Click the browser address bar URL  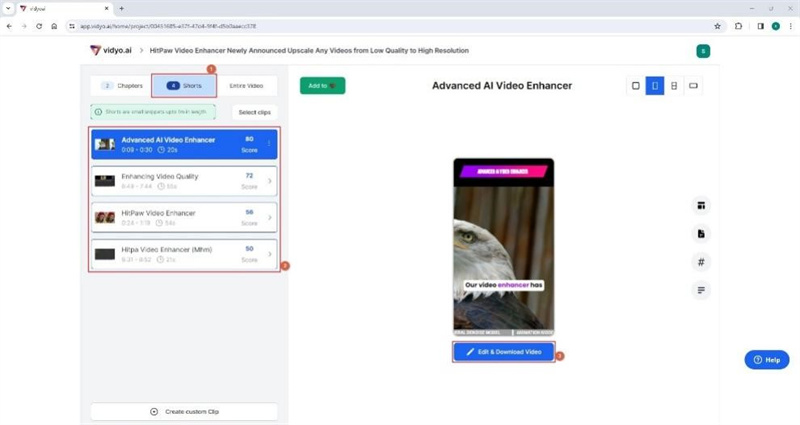click(168, 26)
